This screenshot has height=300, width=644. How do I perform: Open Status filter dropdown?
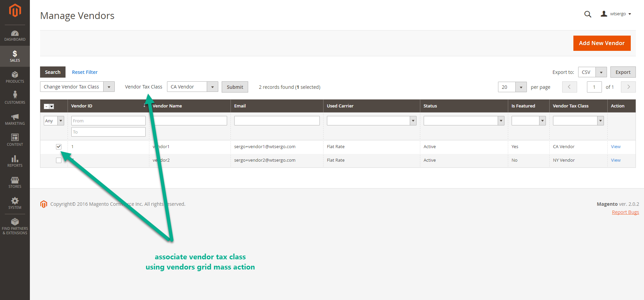(464, 121)
